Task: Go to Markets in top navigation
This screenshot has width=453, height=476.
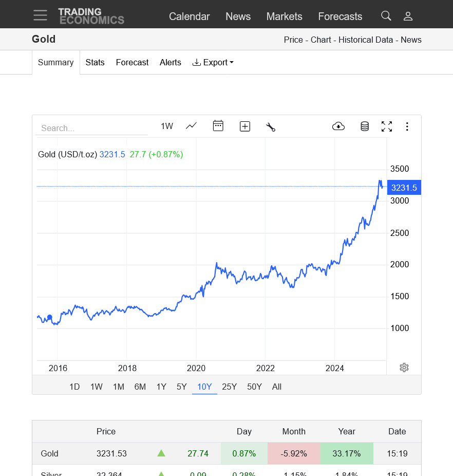Action: 284,16
